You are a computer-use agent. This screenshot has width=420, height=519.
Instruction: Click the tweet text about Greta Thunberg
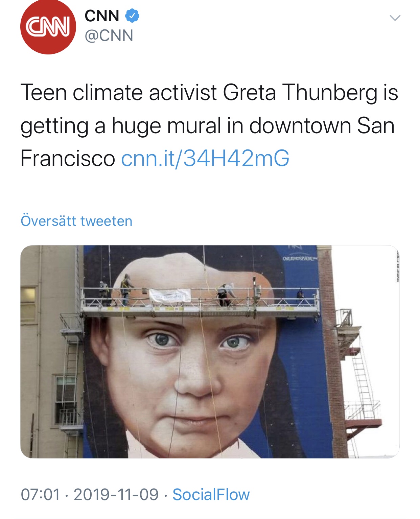[x=209, y=125]
